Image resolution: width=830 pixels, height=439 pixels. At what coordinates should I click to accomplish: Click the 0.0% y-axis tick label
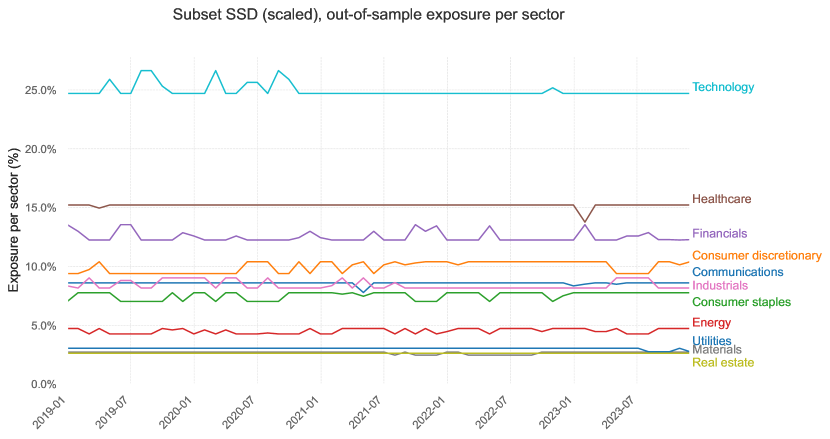44,385
